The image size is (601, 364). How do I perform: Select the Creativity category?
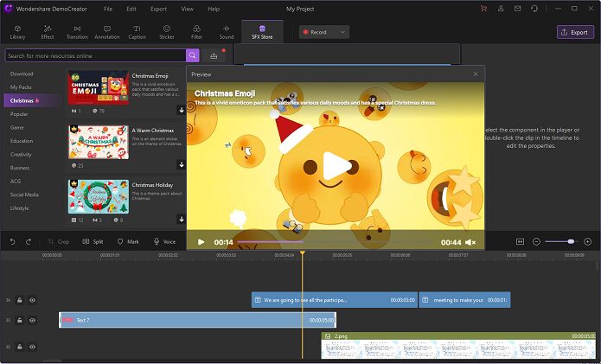pyautogui.click(x=21, y=154)
